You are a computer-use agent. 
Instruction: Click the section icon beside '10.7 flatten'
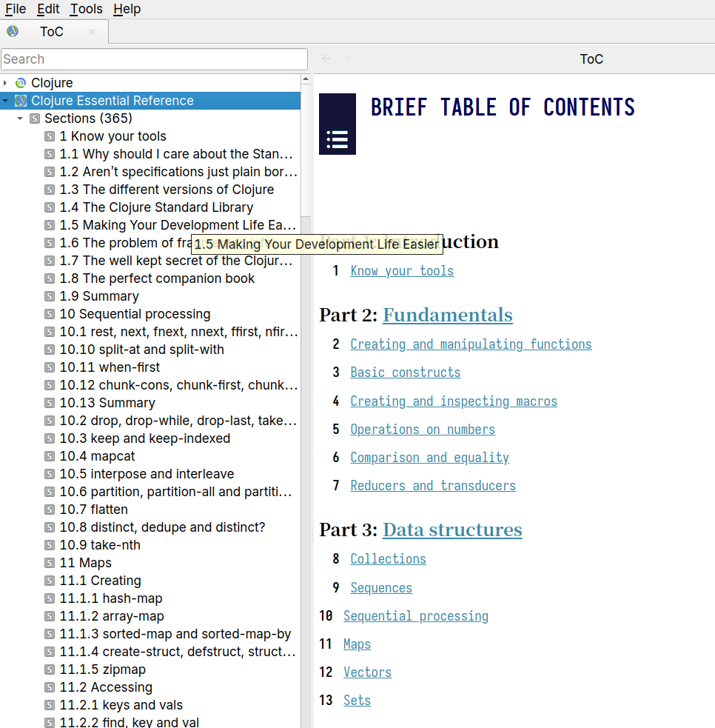(x=50, y=510)
